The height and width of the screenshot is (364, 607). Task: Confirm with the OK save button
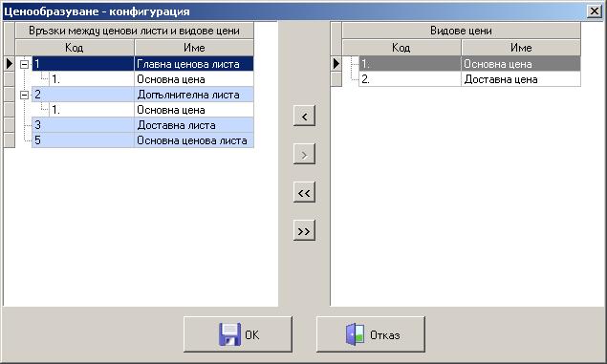point(238,334)
